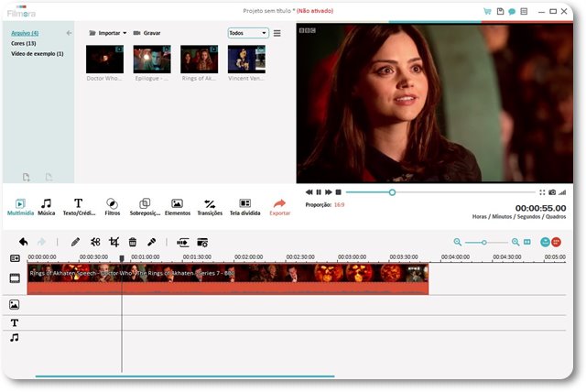Click the advanced settings clip icon
The image size is (586, 392).
(202, 243)
